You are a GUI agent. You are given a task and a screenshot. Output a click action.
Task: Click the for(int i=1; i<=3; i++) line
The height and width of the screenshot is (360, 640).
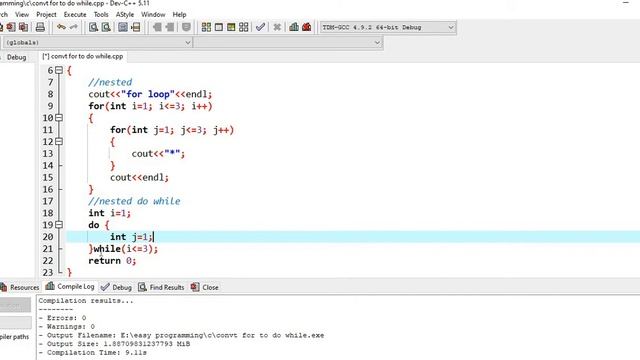coord(150,106)
